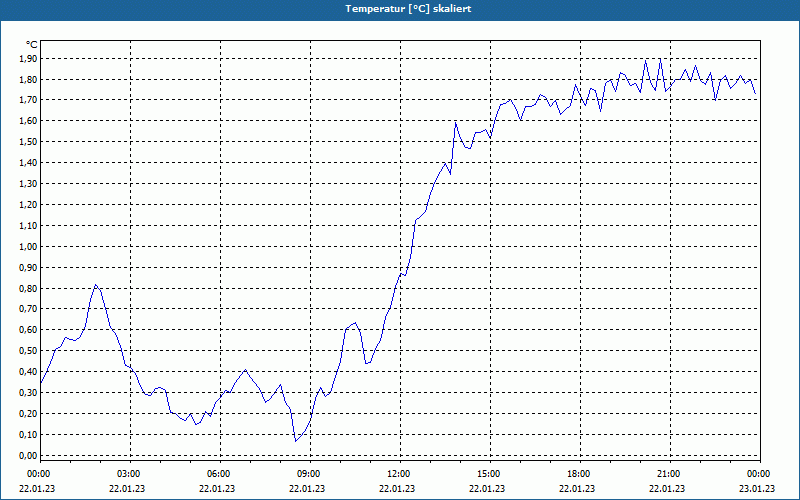
Task: Select the "06:00" time axis label
Action: (219, 474)
